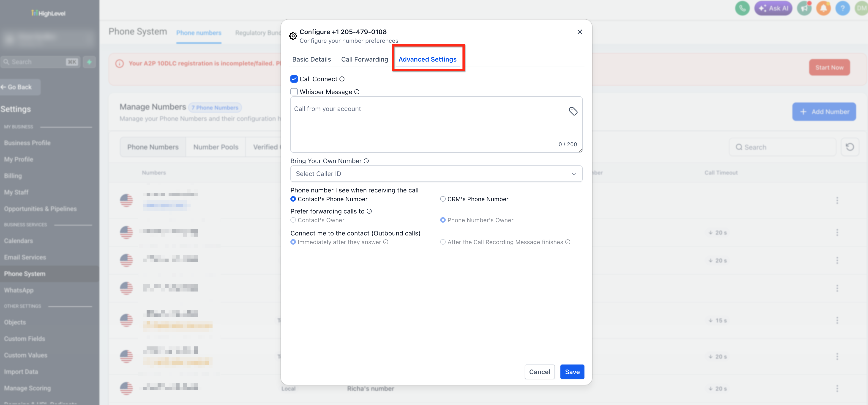Open Import Data in sidebar

21,372
